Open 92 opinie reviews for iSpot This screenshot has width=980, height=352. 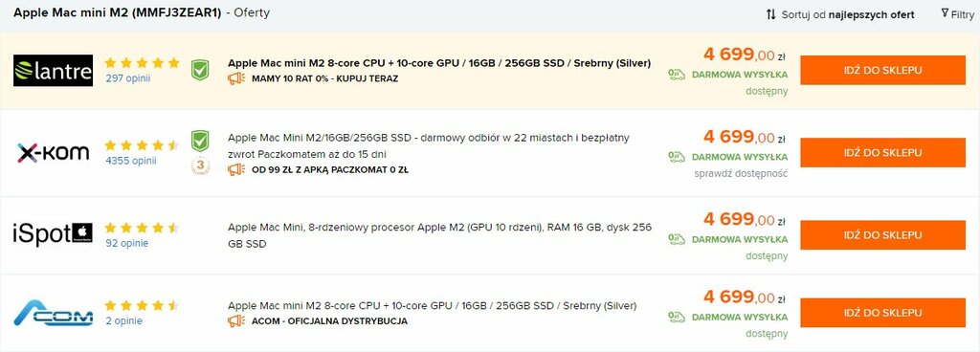[126, 243]
